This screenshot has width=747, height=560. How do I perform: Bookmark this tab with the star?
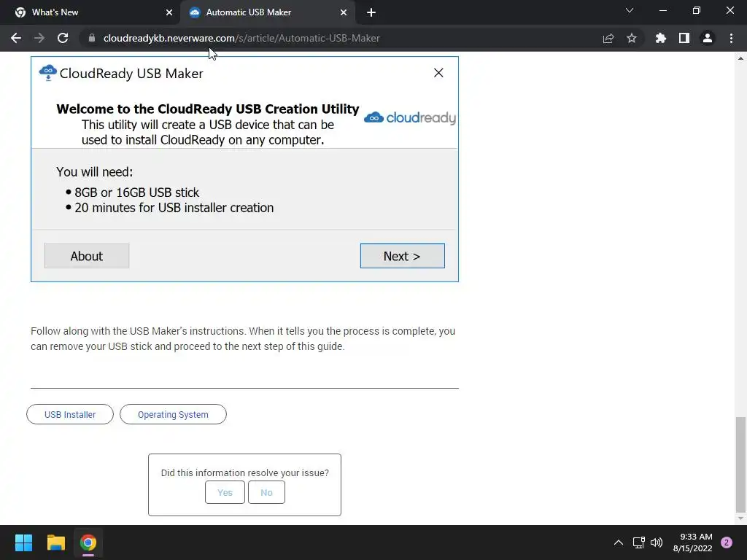pyautogui.click(x=632, y=38)
